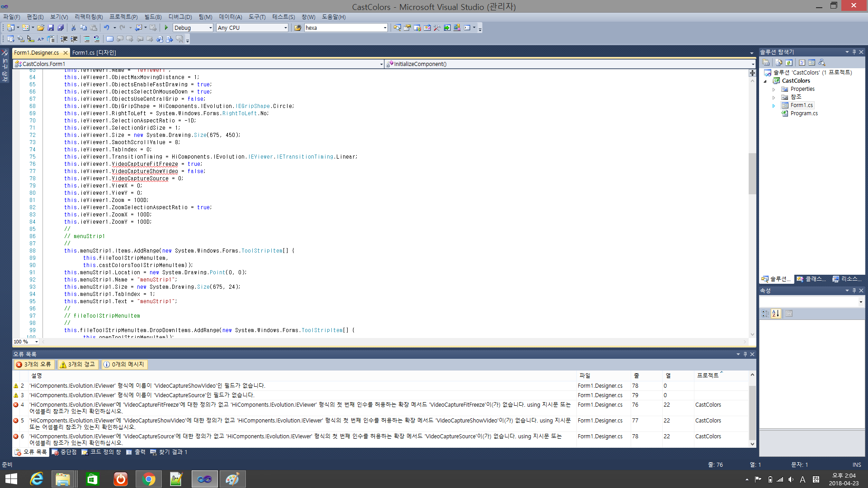Expand the Properties folder node
Screen dimensions: 868x488
point(774,89)
